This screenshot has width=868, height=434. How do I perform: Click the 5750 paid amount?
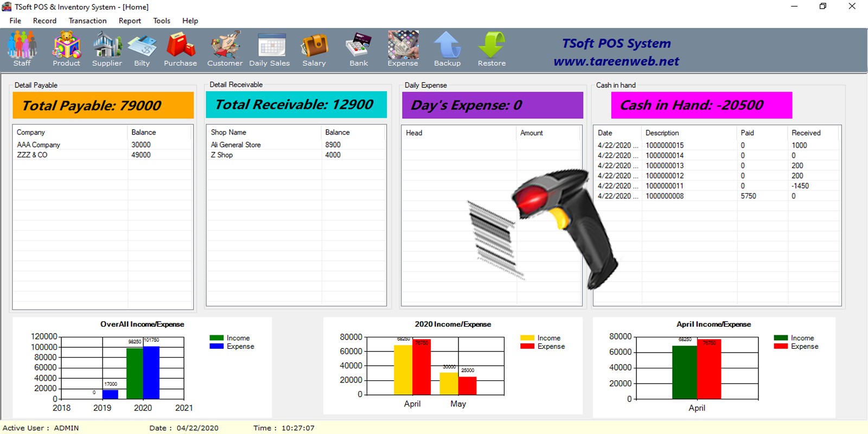pos(749,196)
